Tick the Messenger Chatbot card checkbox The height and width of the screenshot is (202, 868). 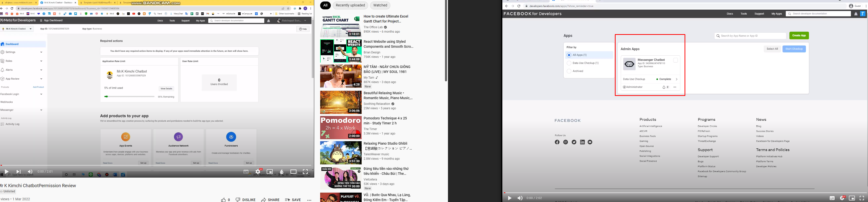pos(675,60)
